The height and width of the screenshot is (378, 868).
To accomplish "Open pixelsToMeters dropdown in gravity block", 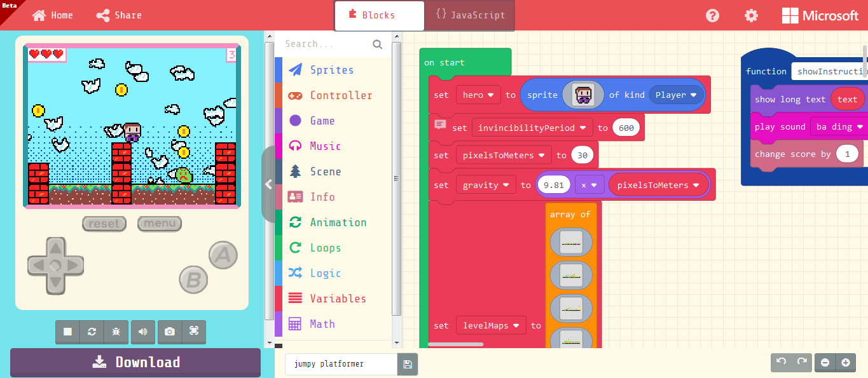I will point(658,186).
